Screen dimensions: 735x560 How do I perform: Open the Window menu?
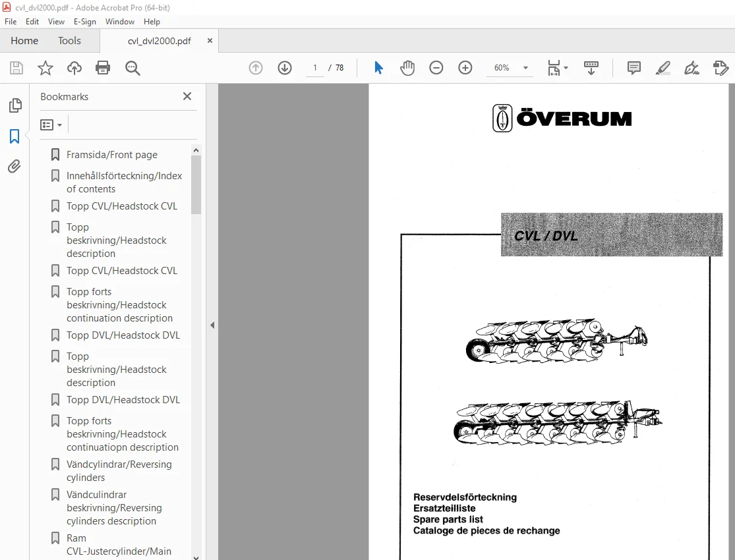119,22
